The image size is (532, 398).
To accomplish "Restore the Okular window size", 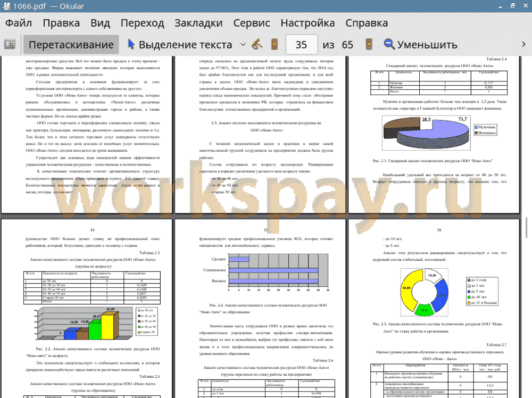I will point(513,6).
